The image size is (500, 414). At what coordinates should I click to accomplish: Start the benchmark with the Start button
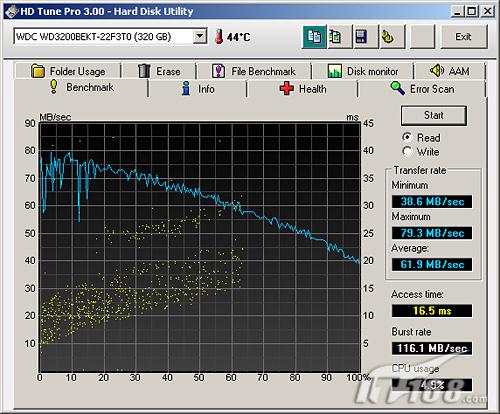pos(434,115)
